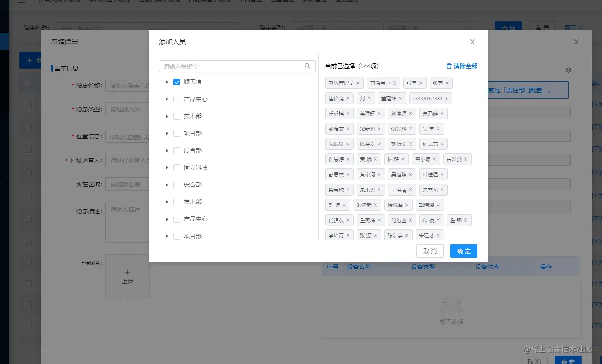Screen dimensions: 602x364
Task: Click the 梁宝球 tag text
Action: 336,190
